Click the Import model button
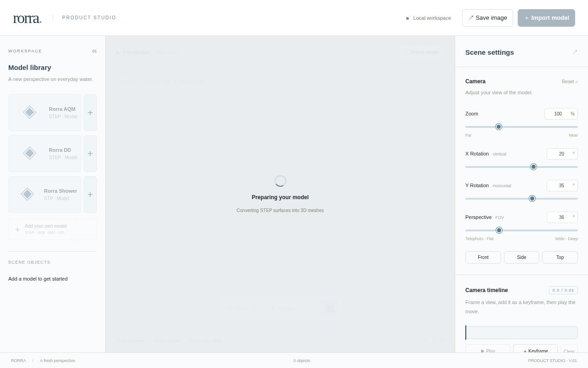Image resolution: width=588 pixels, height=368 pixels. [x=546, y=18]
